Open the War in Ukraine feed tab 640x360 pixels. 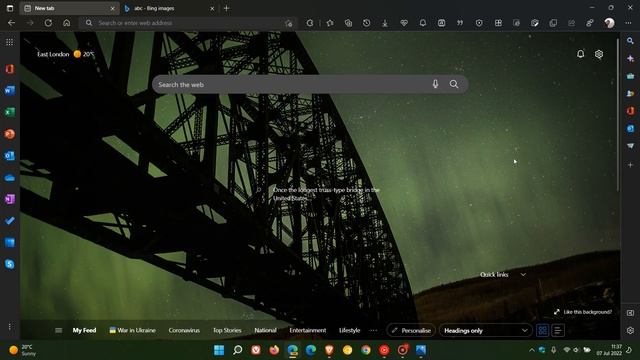133,330
